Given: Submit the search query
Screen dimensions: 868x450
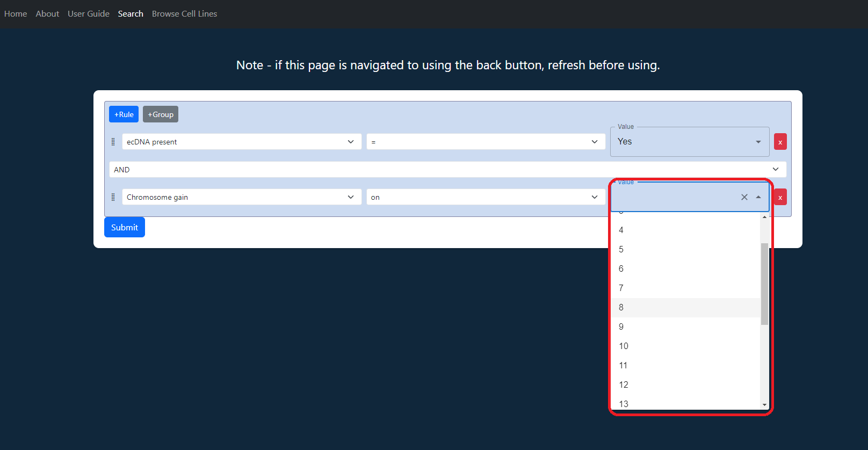Looking at the screenshot, I should point(125,227).
